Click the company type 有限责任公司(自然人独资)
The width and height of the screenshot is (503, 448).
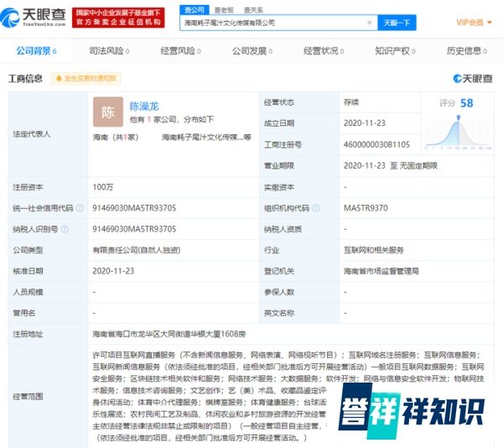(137, 250)
